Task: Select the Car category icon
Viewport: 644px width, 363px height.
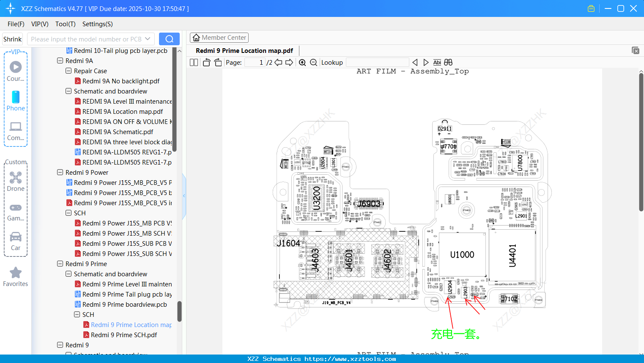Action: pyautogui.click(x=16, y=241)
